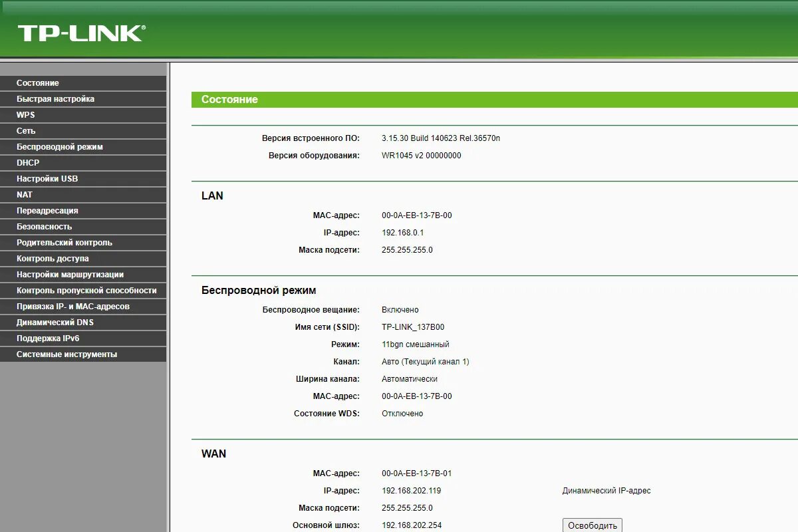Click the gateway value 192.168.202.254

pos(412,525)
